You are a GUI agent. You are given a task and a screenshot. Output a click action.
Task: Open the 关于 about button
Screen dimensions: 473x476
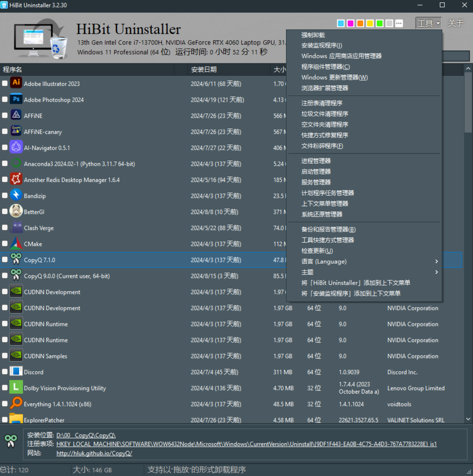tap(456, 23)
